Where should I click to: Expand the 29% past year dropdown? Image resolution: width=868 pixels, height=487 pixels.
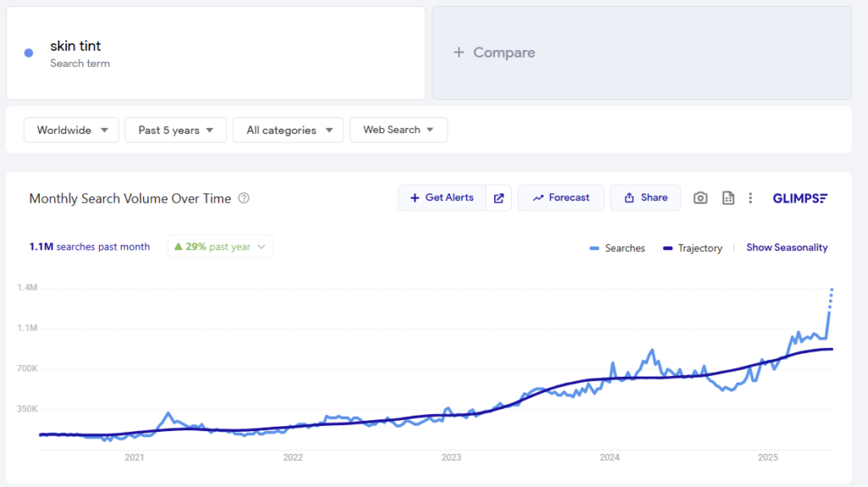pos(220,247)
